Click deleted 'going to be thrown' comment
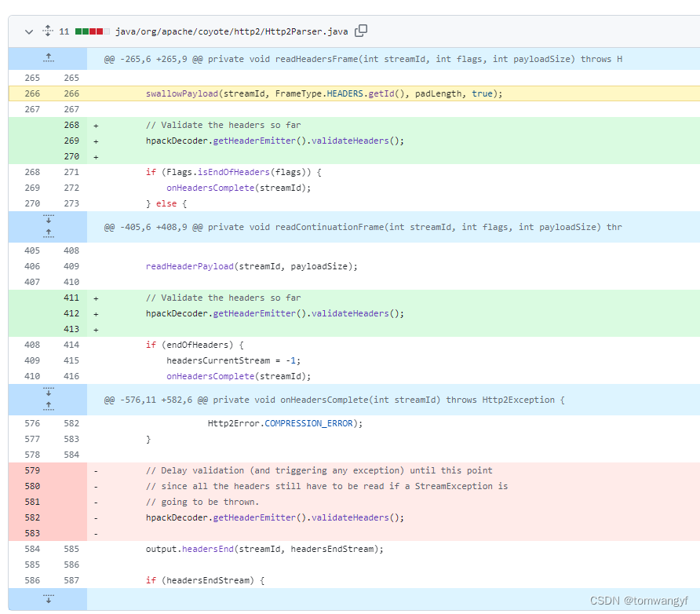700x614 pixels. point(202,502)
